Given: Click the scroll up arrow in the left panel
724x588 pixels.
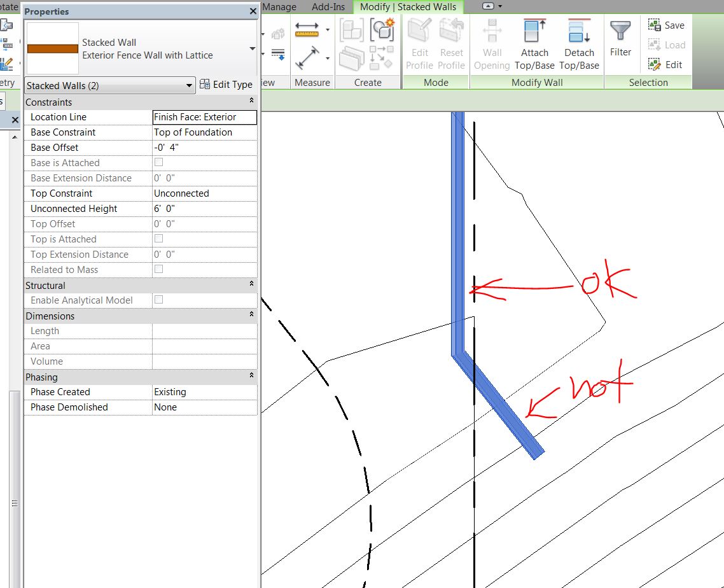Looking at the screenshot, I should click(15, 137).
